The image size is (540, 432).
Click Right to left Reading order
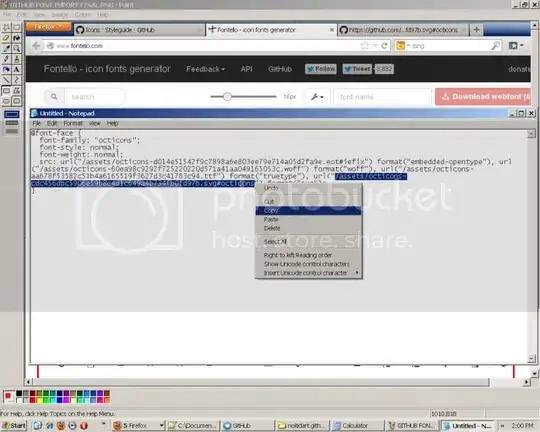point(308,255)
